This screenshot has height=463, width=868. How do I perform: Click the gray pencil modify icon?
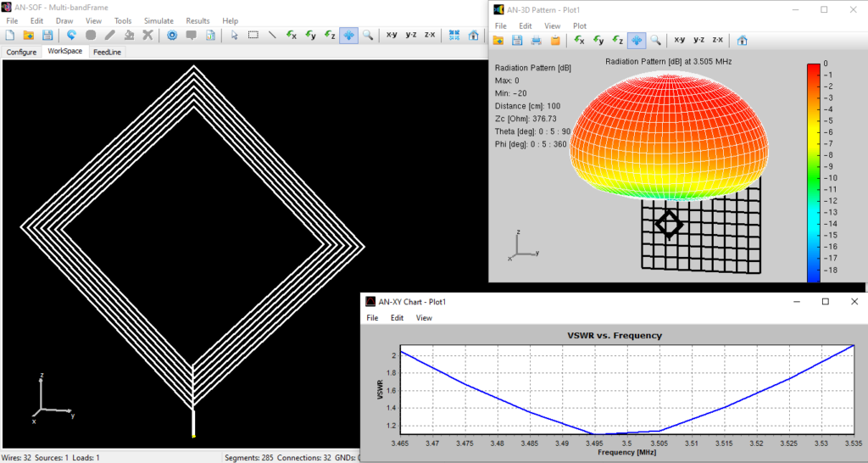click(x=110, y=35)
